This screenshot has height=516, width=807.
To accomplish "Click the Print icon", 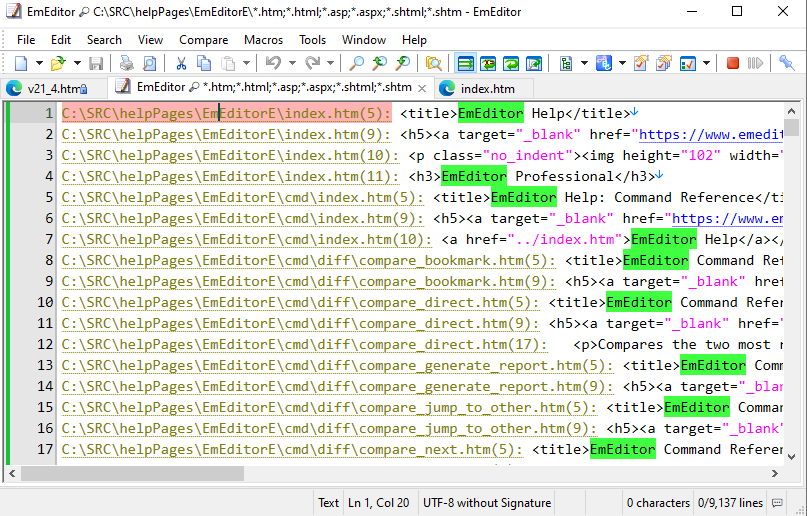I will (x=127, y=64).
